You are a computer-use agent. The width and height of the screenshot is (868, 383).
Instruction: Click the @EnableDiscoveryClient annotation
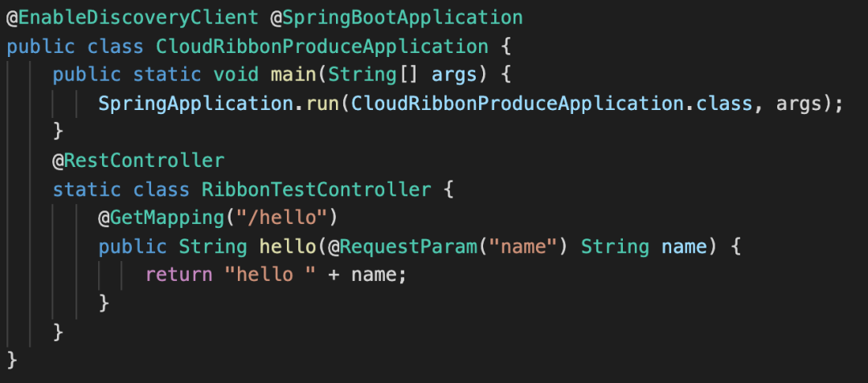pos(133,18)
